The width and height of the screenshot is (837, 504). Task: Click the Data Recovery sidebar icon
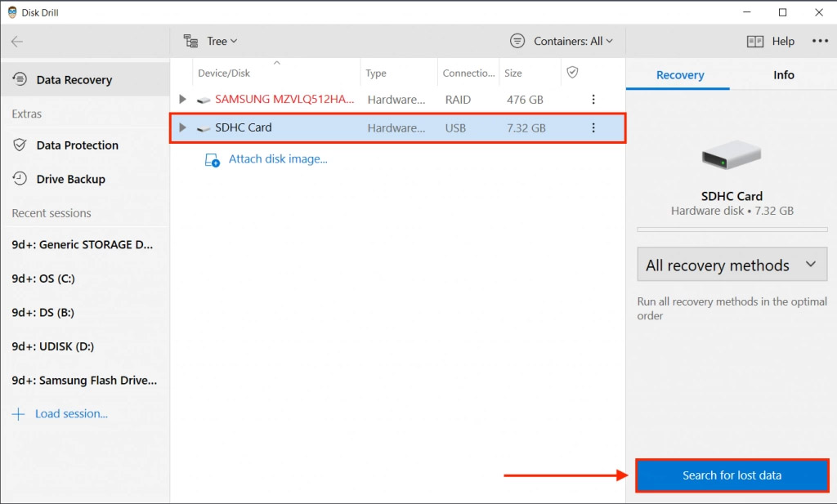[20, 79]
